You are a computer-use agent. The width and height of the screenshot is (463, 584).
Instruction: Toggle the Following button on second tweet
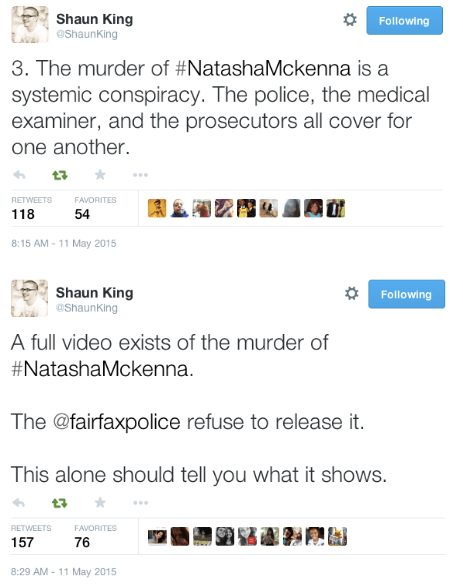pos(406,294)
